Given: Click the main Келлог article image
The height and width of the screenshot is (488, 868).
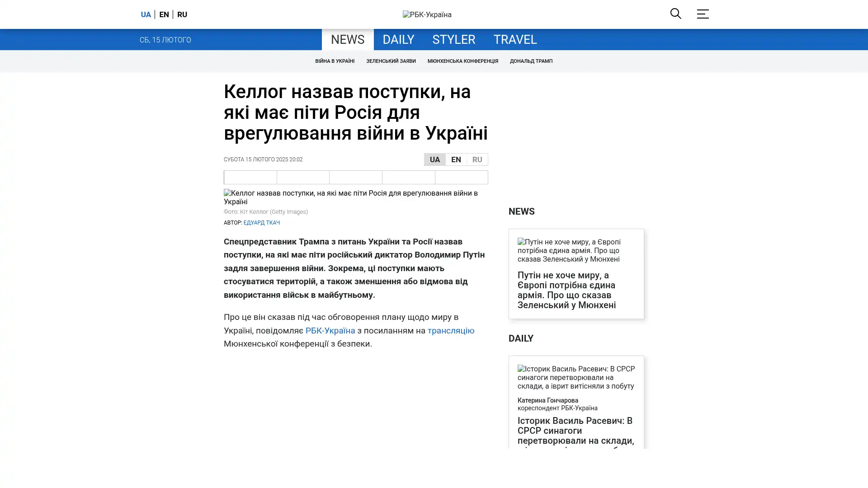Looking at the screenshot, I should 355,197.
